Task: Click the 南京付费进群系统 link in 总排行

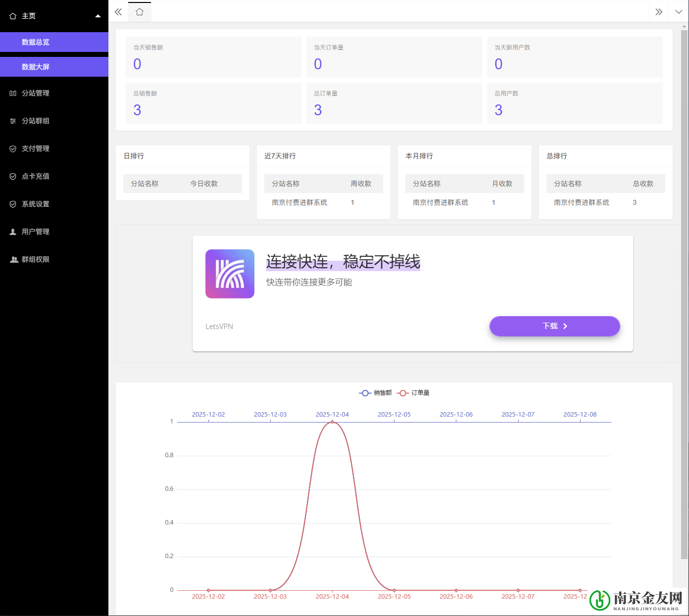Action: pos(582,202)
